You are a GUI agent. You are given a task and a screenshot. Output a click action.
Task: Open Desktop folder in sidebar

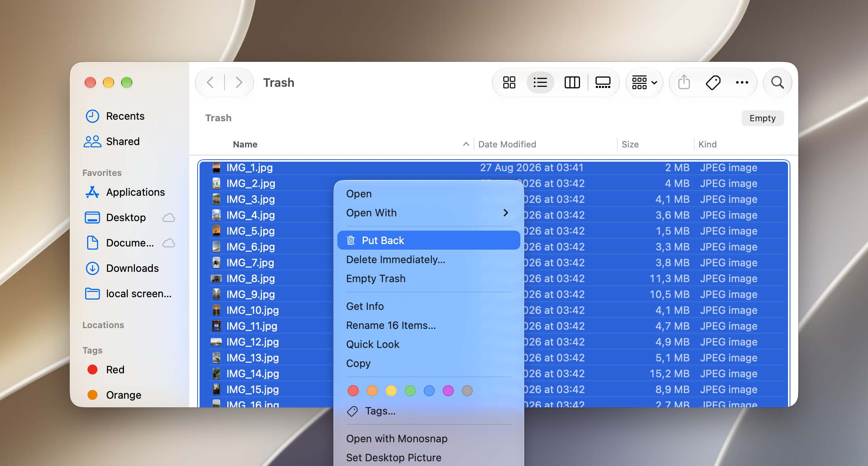pyautogui.click(x=116, y=218)
